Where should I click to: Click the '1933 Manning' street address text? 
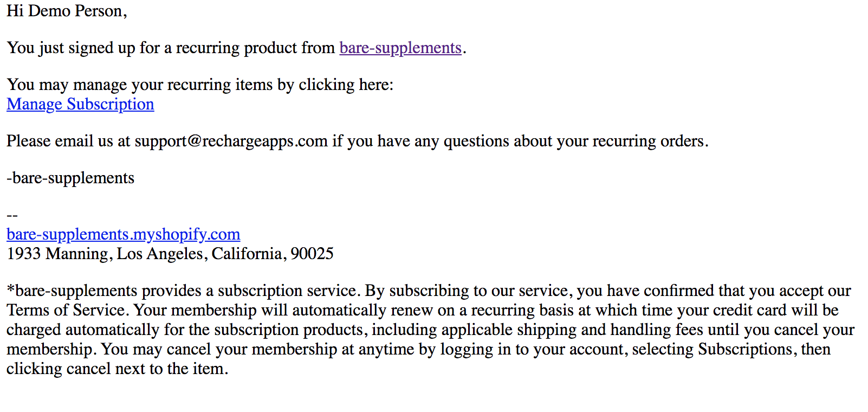pos(57,254)
